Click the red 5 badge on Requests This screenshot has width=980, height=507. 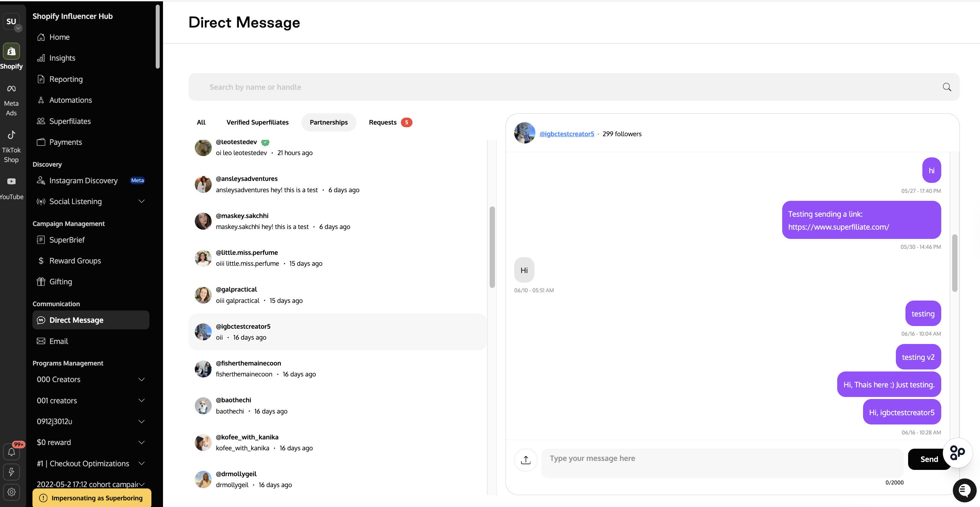coord(406,122)
